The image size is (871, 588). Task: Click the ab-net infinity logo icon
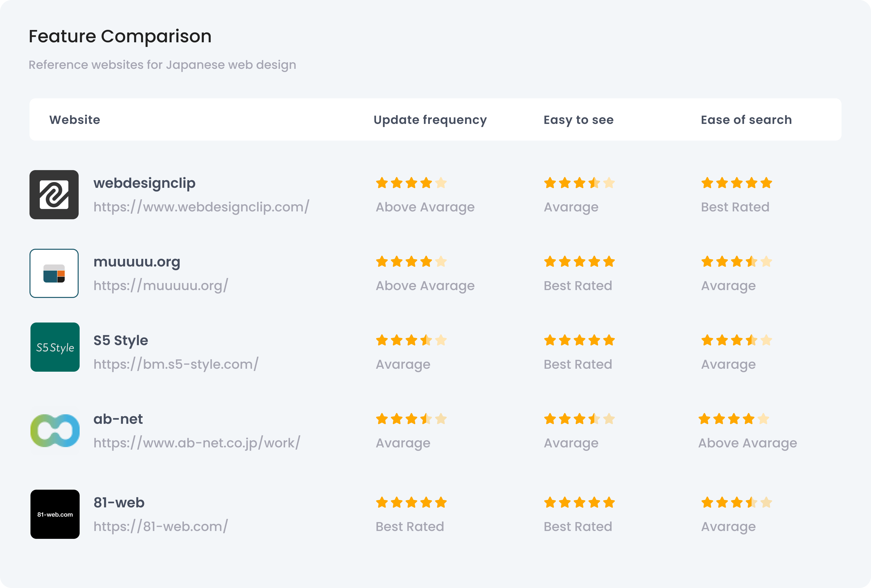(x=55, y=430)
